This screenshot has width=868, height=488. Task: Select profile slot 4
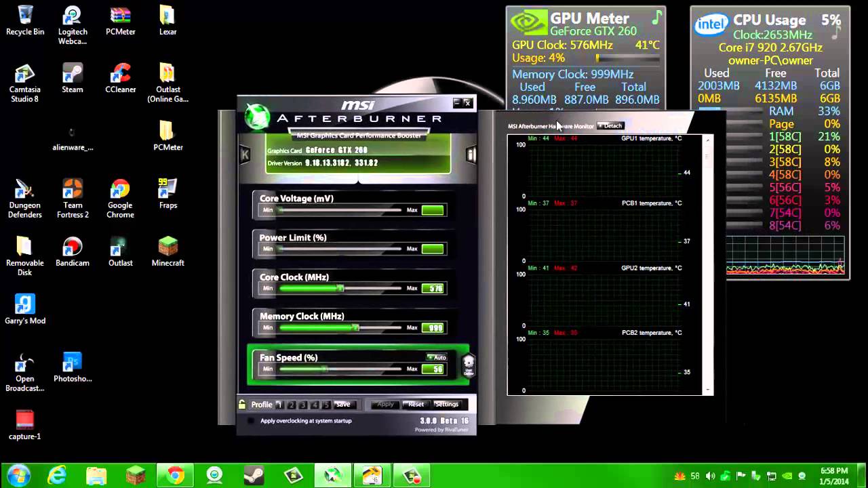point(315,405)
